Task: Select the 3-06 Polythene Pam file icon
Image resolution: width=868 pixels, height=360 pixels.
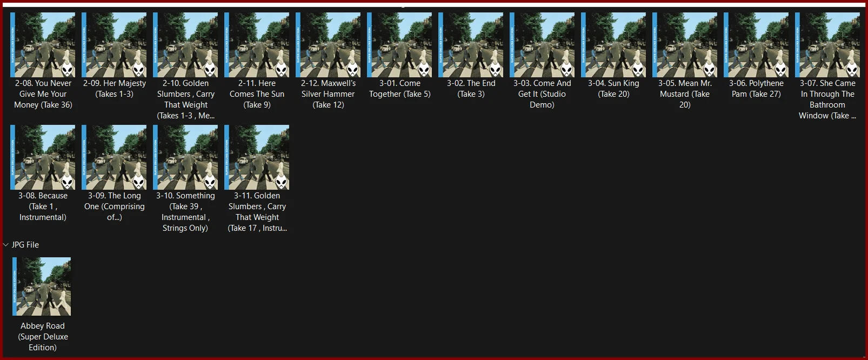Action: (x=756, y=45)
